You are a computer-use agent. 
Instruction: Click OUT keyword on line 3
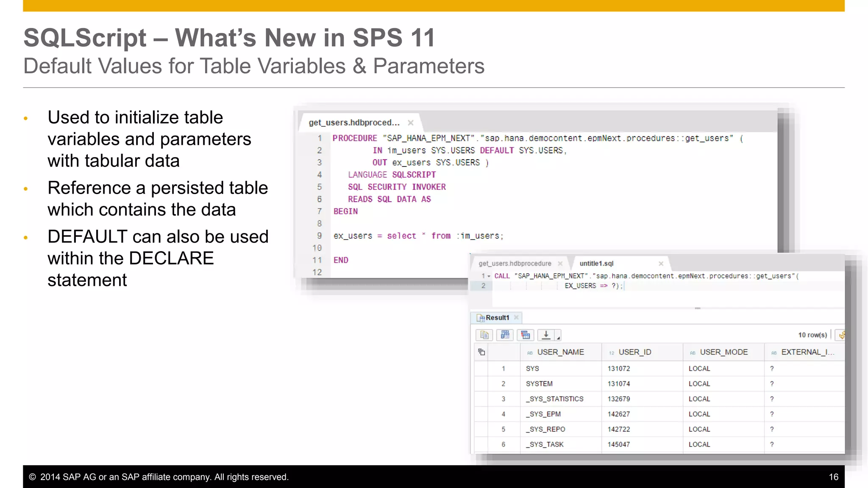(x=380, y=163)
